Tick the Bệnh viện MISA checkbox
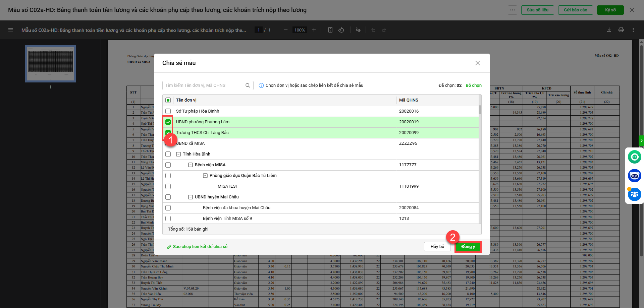644x308 pixels. (168, 165)
